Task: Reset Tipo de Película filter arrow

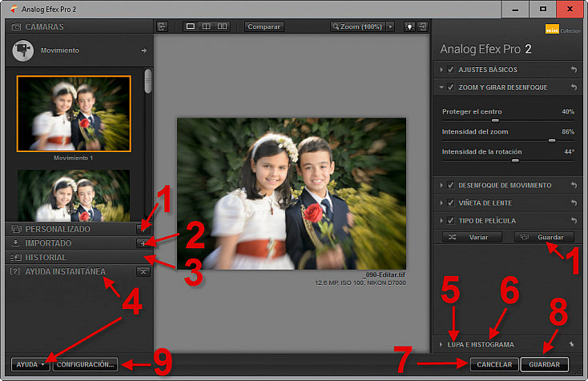Action: click(x=574, y=220)
